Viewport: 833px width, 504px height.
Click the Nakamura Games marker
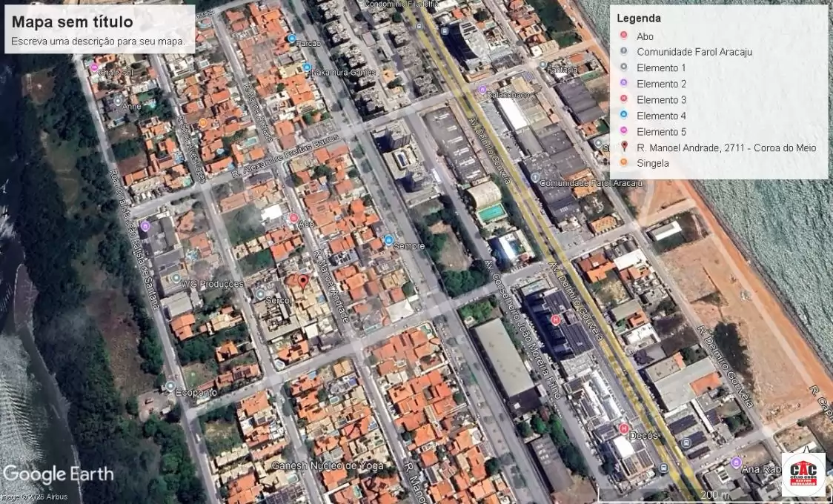(x=306, y=67)
